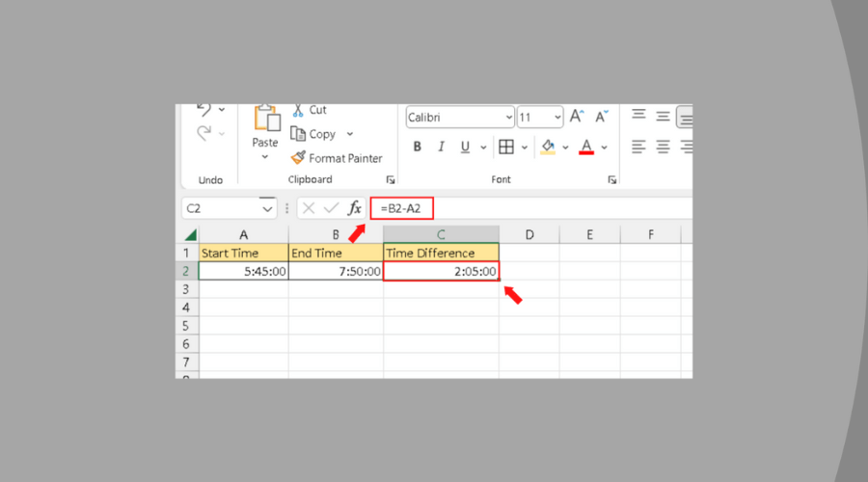Open the Copy options dropdown arrow
This screenshot has width=868, height=482.
click(x=350, y=134)
